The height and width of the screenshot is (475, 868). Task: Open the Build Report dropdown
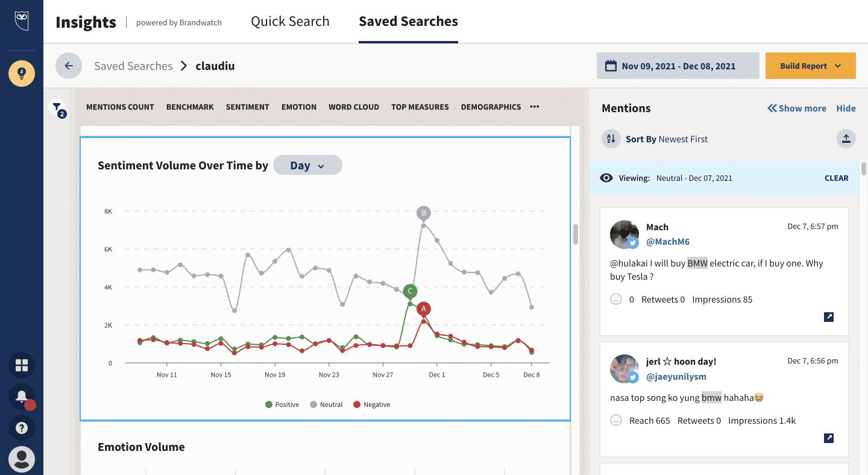coord(810,66)
